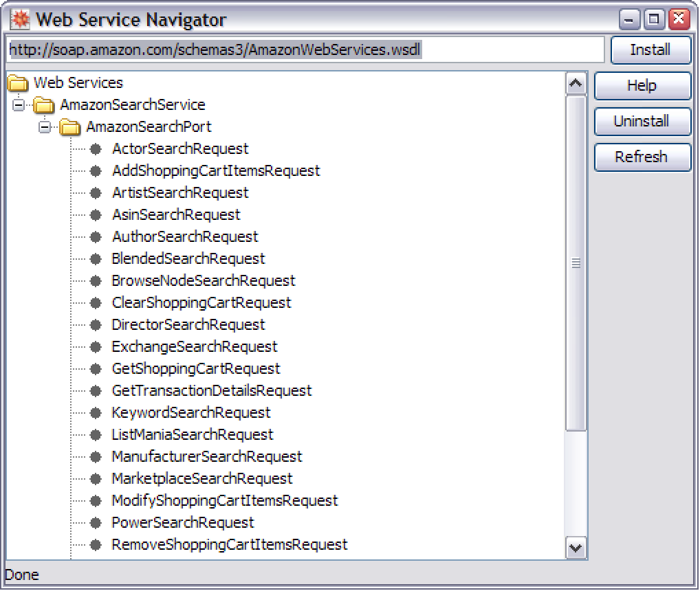
Task: Click the Done status bar text
Action: 22,575
